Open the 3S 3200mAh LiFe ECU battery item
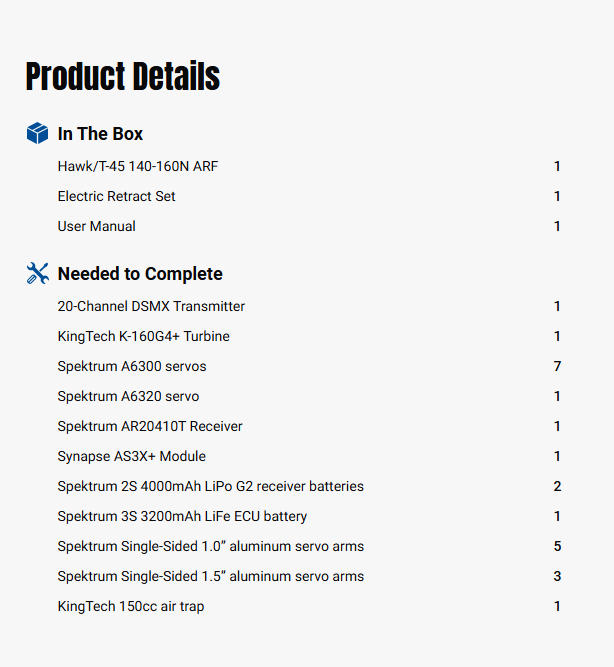Image resolution: width=614 pixels, height=667 pixels. (x=182, y=516)
